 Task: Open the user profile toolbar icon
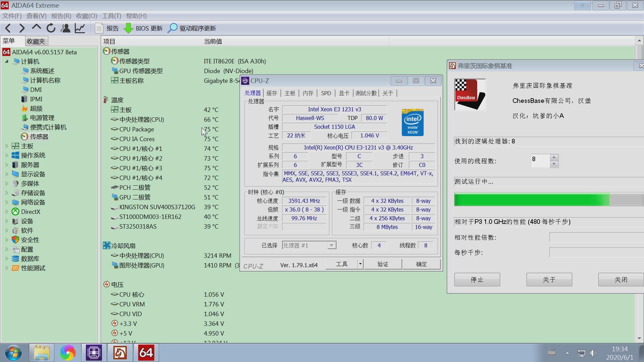65,28
